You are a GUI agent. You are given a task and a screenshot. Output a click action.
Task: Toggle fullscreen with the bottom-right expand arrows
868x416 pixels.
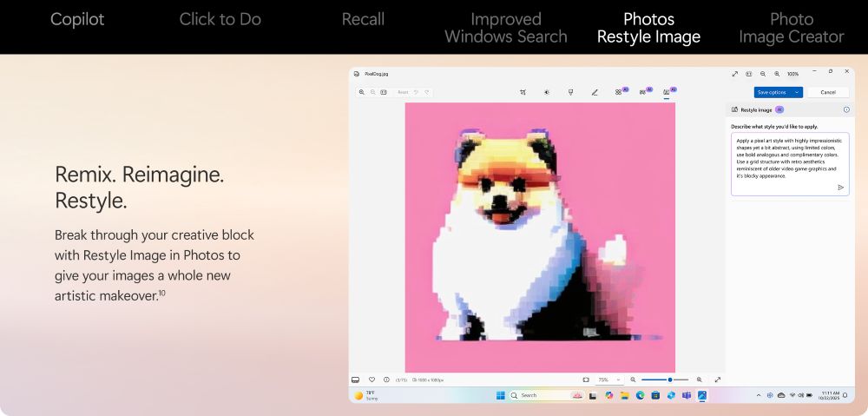[x=718, y=380]
